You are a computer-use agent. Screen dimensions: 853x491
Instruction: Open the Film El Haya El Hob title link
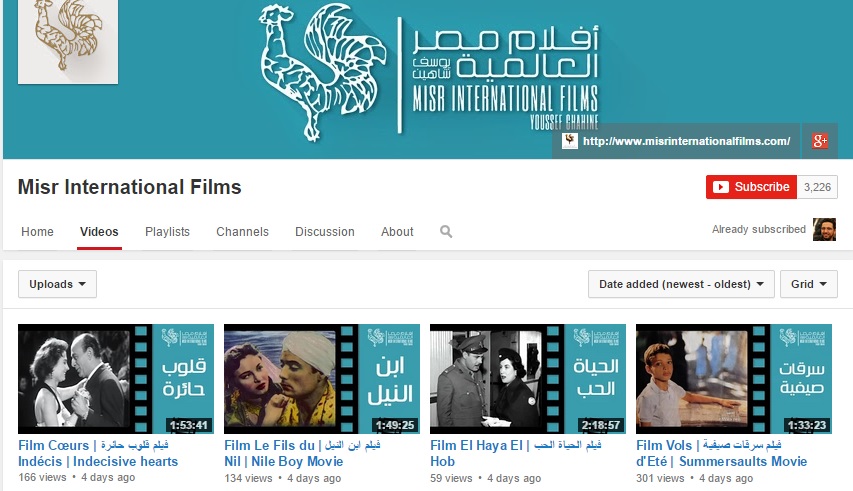[516, 453]
